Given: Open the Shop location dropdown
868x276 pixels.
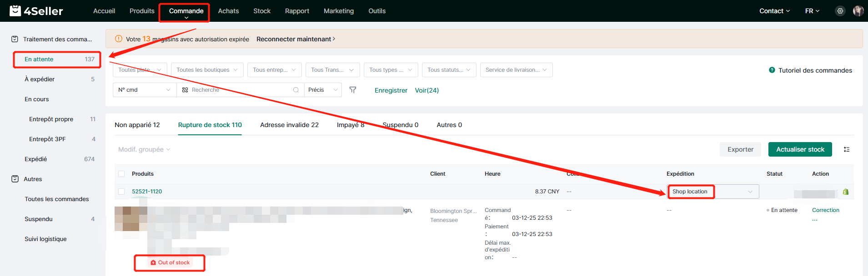Looking at the screenshot, I should click(x=712, y=192).
